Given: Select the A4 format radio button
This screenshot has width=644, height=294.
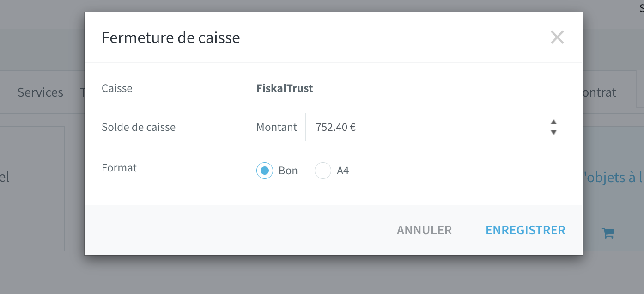Looking at the screenshot, I should click(x=323, y=171).
